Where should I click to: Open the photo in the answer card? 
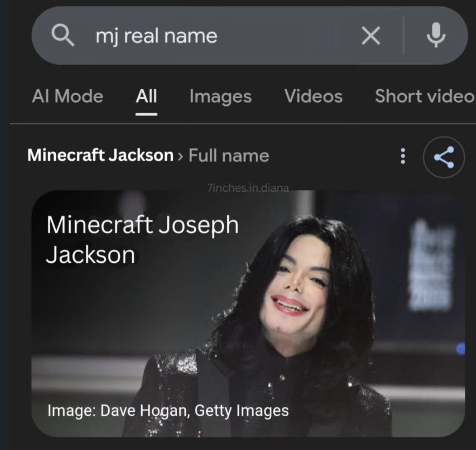(248, 314)
